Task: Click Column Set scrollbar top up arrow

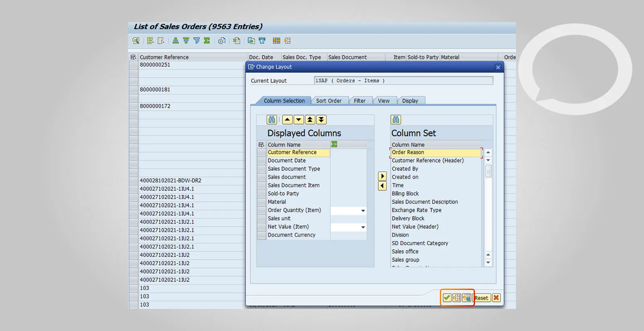Action: (488, 152)
